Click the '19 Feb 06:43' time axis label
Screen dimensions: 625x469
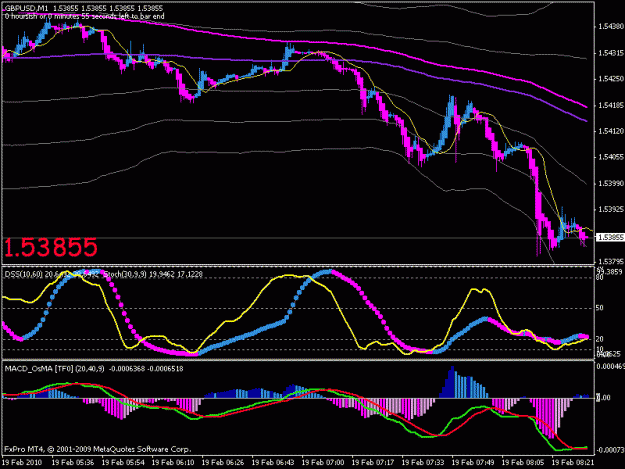point(273,463)
